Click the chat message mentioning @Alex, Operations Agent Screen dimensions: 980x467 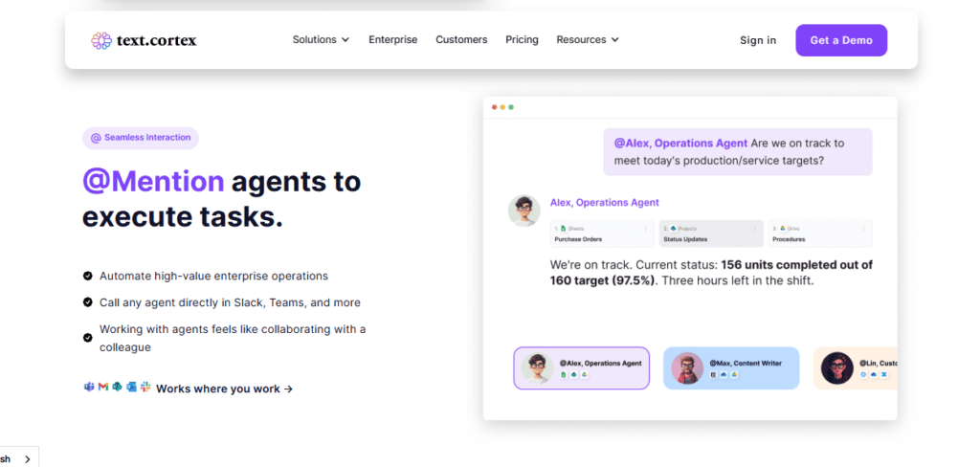coord(738,152)
